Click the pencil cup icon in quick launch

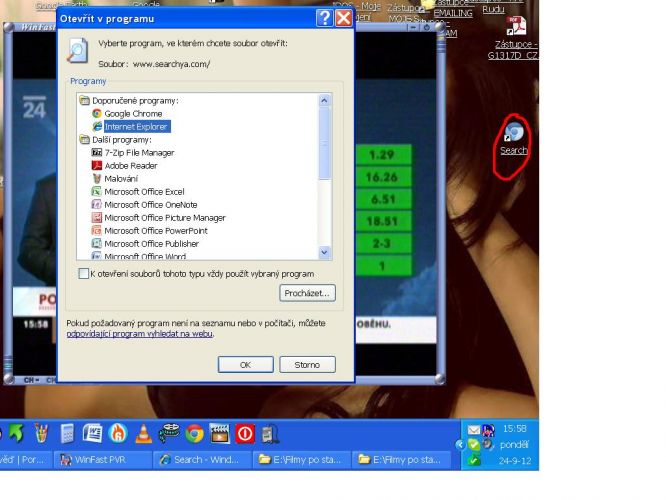coord(42,434)
